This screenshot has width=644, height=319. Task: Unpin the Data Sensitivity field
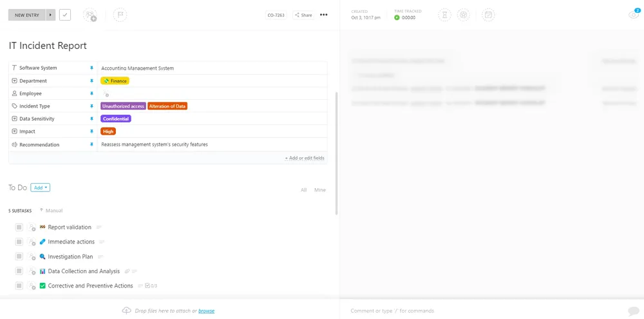pos(92,119)
